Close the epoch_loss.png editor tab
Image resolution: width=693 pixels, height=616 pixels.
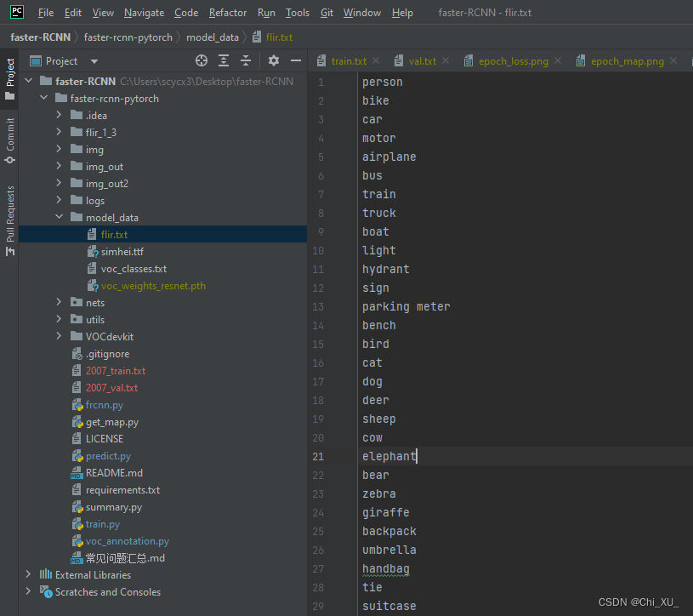click(558, 60)
